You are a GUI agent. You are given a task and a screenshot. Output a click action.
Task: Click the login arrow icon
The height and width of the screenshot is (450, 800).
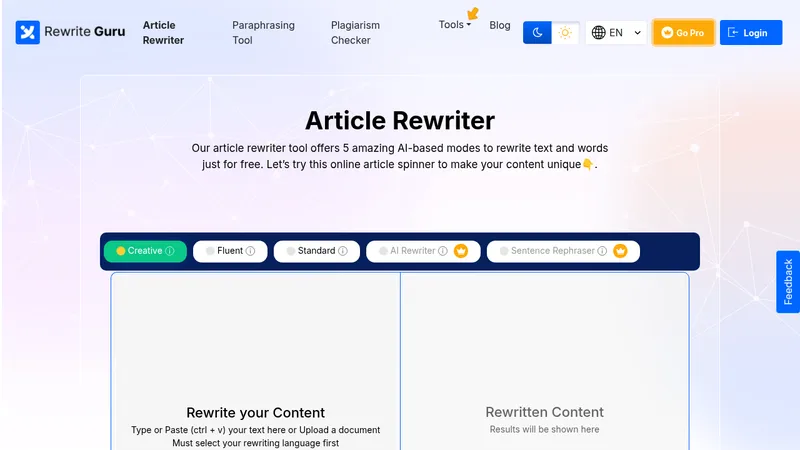733,33
